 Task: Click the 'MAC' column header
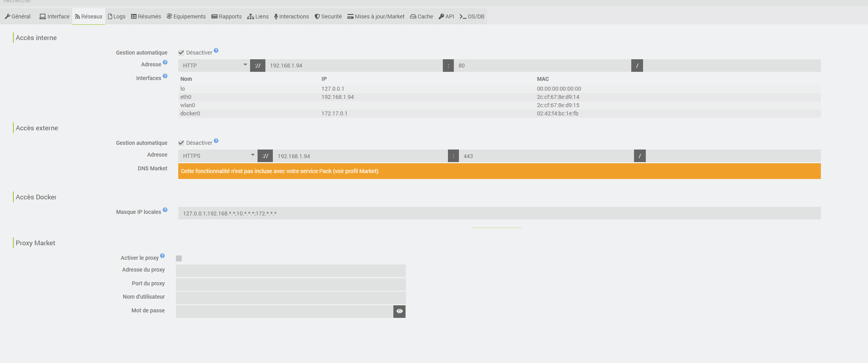(x=543, y=79)
